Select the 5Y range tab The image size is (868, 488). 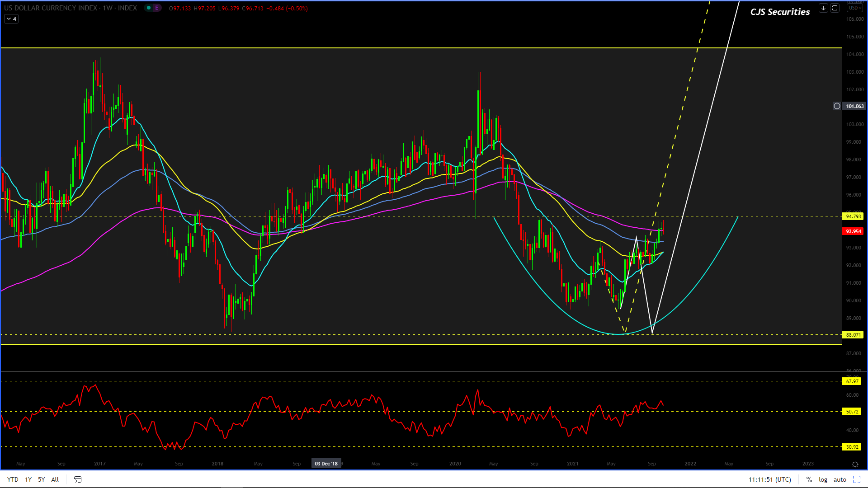pos(41,479)
